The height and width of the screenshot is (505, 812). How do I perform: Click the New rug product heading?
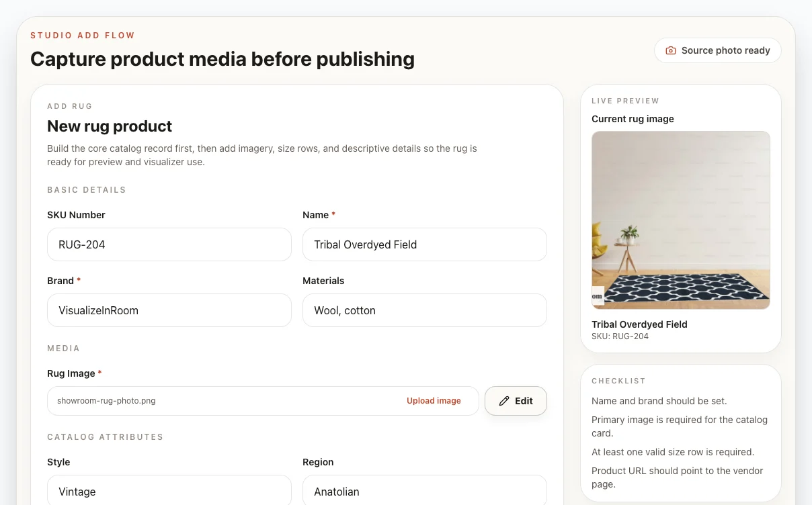(x=110, y=126)
